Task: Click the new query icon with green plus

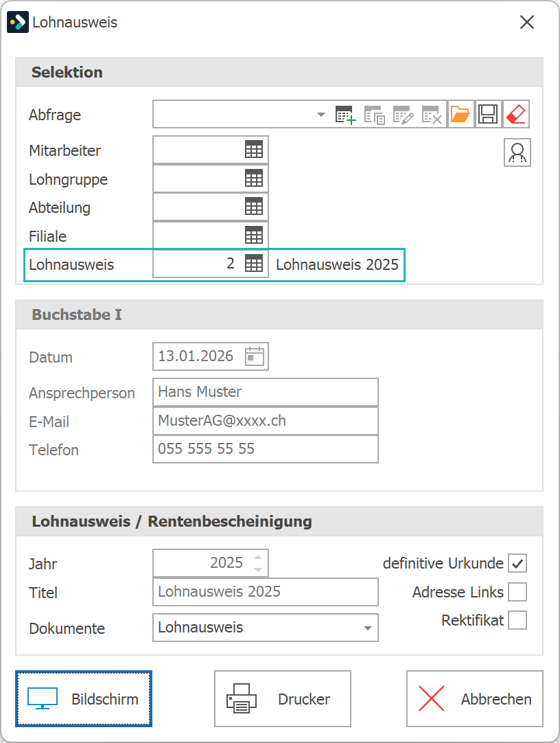Action: (345, 115)
